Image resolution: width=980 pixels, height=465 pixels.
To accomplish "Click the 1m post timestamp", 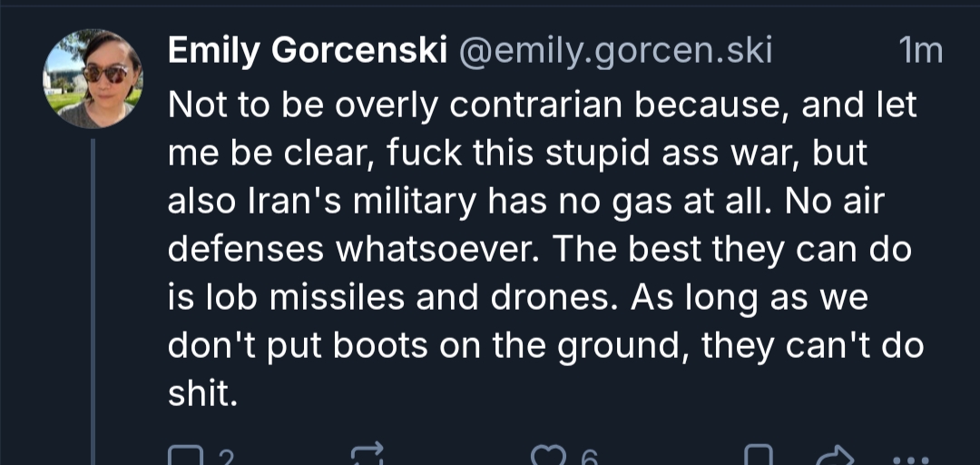I will pos(920,52).
